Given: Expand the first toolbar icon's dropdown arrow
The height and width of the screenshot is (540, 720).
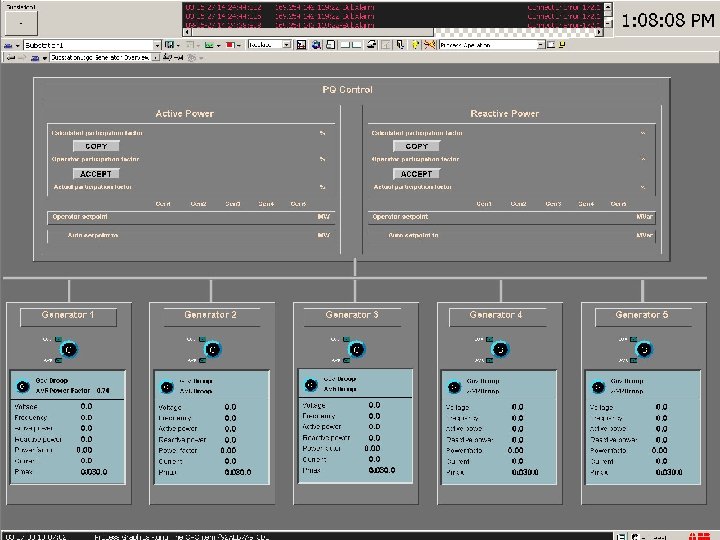Looking at the screenshot, I should click(x=17, y=45).
